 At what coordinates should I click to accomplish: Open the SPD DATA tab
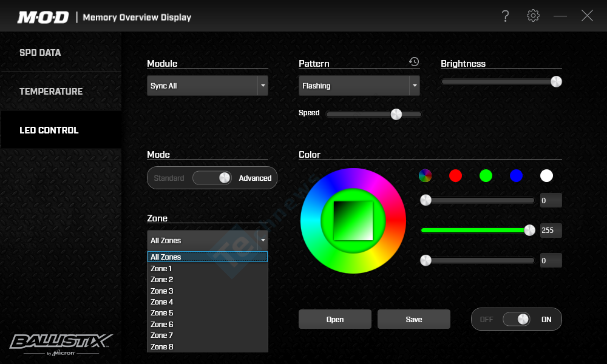[61, 53]
